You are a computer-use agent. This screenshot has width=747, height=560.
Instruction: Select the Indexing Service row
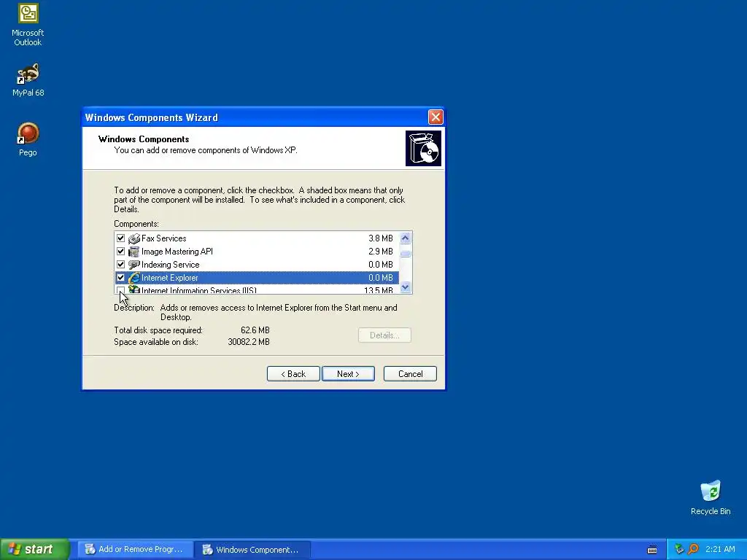[x=257, y=265]
